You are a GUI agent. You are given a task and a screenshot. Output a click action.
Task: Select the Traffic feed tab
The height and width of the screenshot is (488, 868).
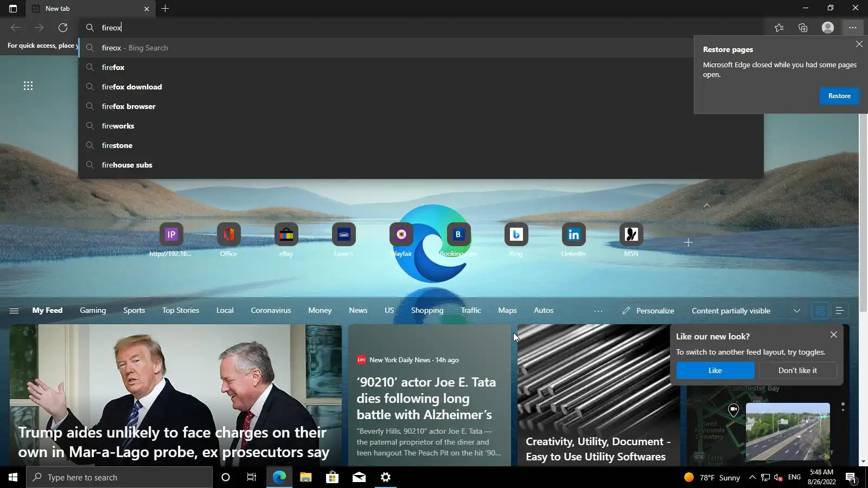pos(471,310)
